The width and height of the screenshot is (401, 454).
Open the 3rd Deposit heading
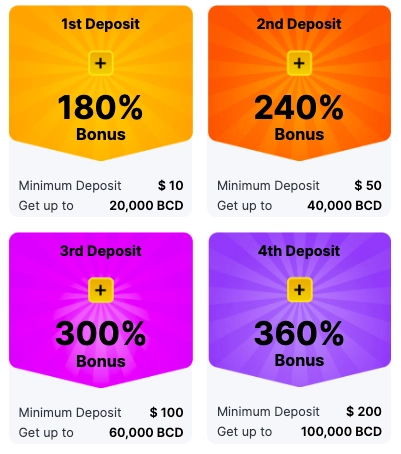tap(101, 251)
